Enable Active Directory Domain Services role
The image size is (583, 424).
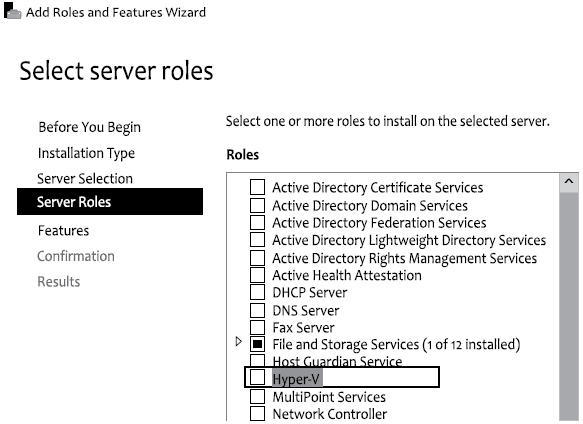click(x=257, y=205)
